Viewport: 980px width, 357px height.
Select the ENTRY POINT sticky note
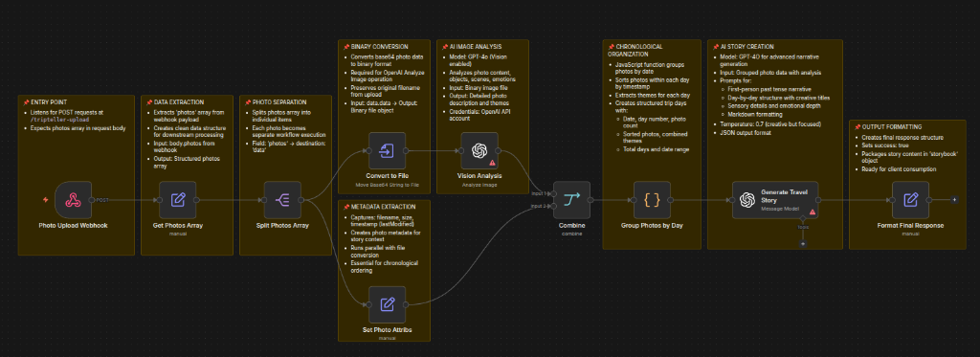(77, 175)
